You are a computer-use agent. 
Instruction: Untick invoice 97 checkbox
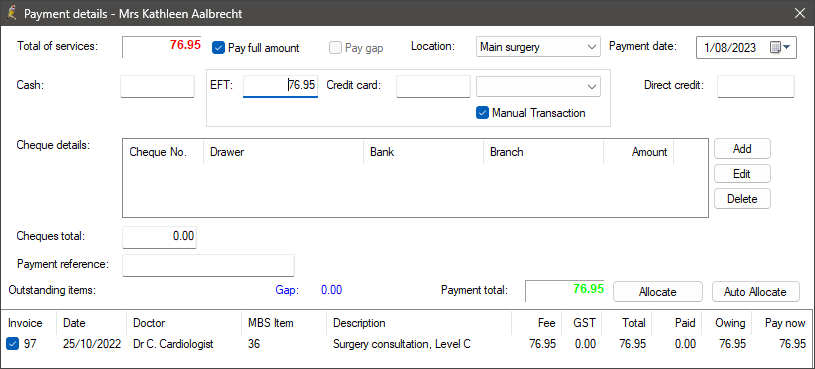tap(13, 344)
